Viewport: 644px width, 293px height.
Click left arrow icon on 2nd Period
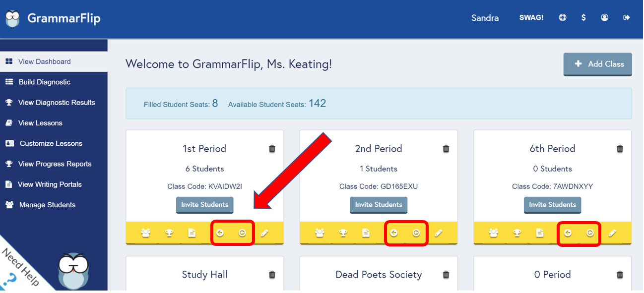393,233
